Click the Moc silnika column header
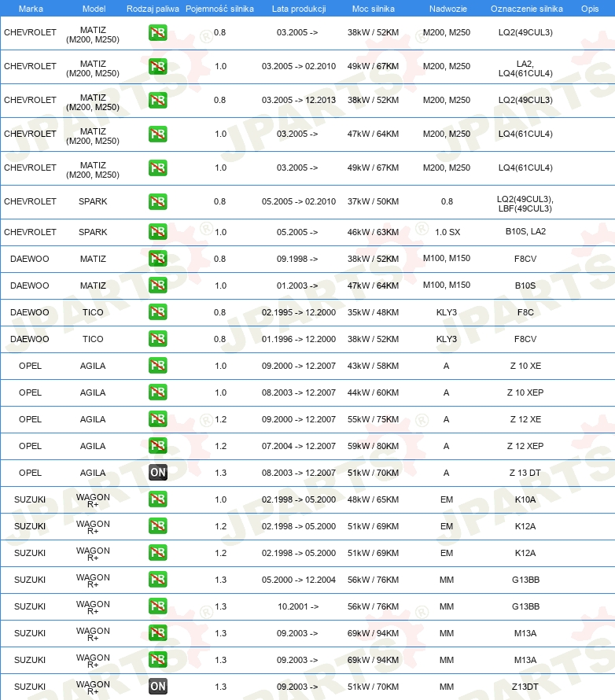Image resolution: width=615 pixels, height=700 pixels. point(373,9)
